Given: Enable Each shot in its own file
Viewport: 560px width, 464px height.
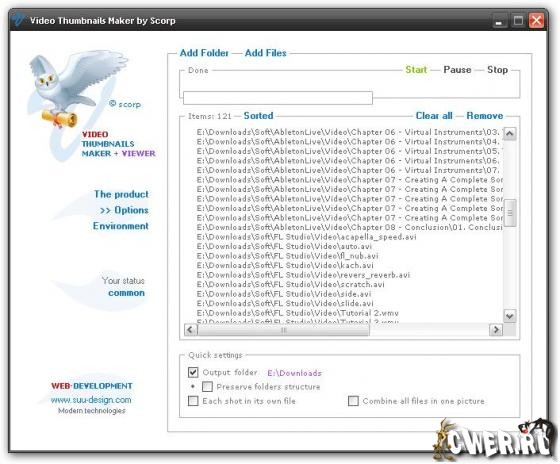Looking at the screenshot, I should [193, 401].
